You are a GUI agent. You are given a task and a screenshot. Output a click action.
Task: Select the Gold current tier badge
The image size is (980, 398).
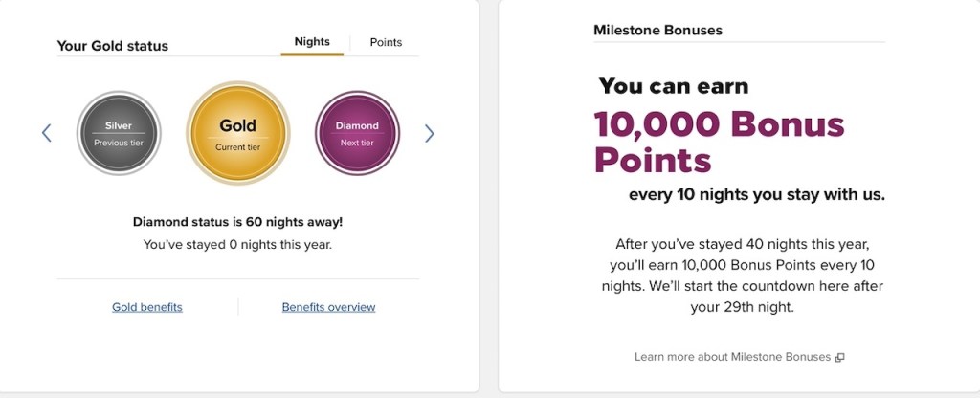point(237,132)
